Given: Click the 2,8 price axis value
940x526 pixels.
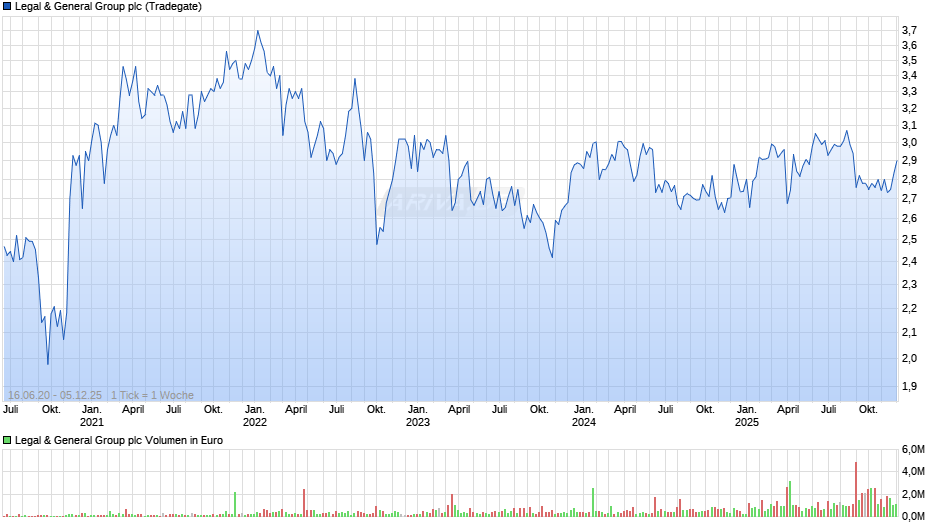Looking at the screenshot, I should (909, 179).
